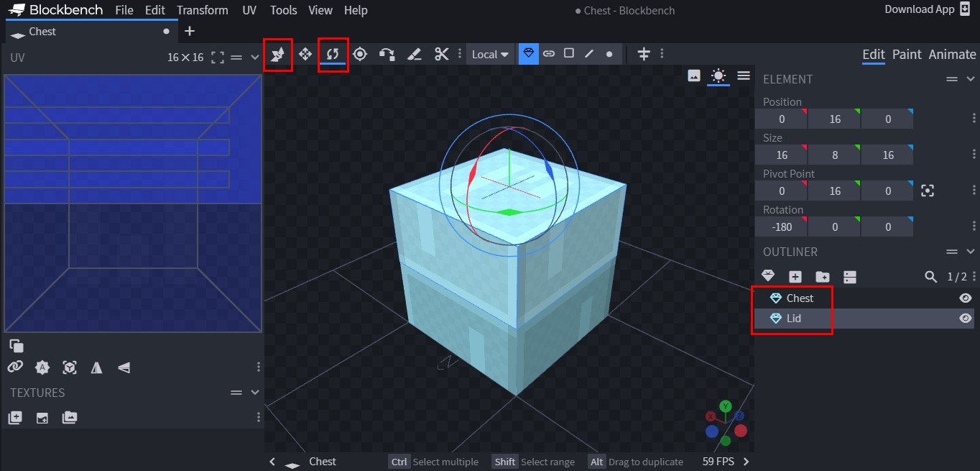Open viewport hamburger menu
Viewport: 980px width, 471px height.
coord(744,76)
